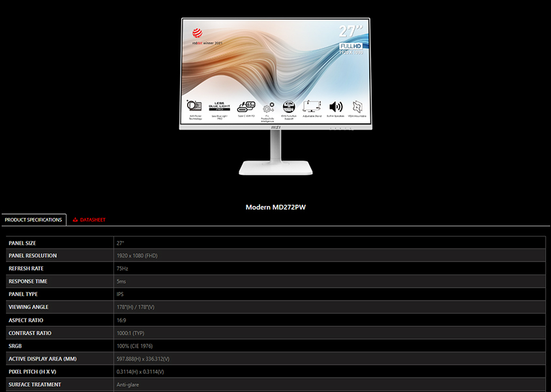Select the 75Hz value
Screen dimensions: 551x392
pyautogui.click(x=123, y=268)
